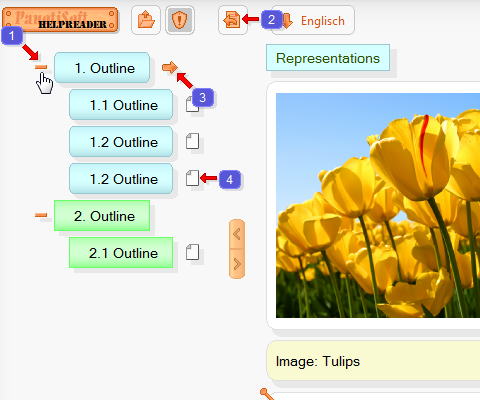This screenshot has height=400, width=480.
Task: Select the 1.1 Outline entry
Action: [x=121, y=105]
